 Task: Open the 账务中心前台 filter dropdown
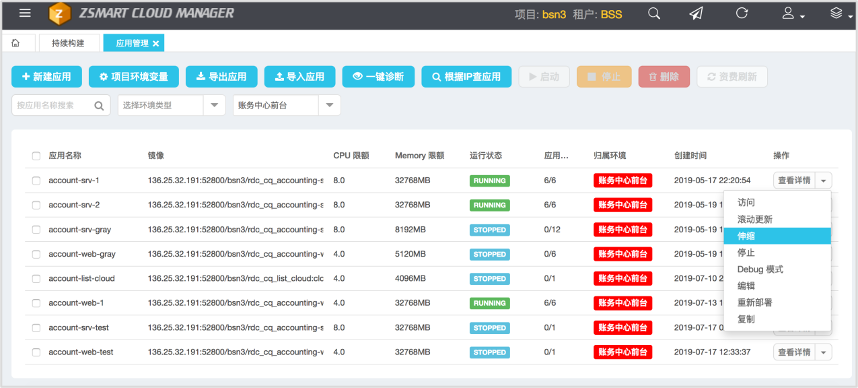point(287,106)
